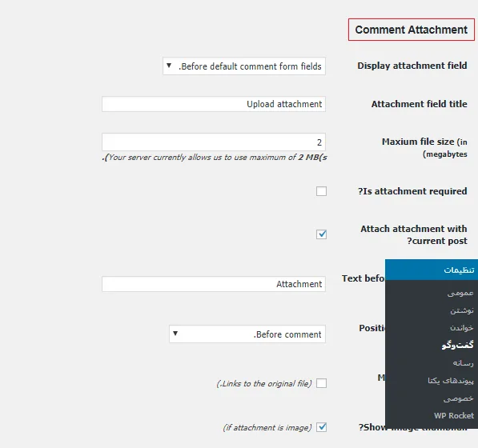Enable the 'Links to the original file' checkbox

(321, 383)
